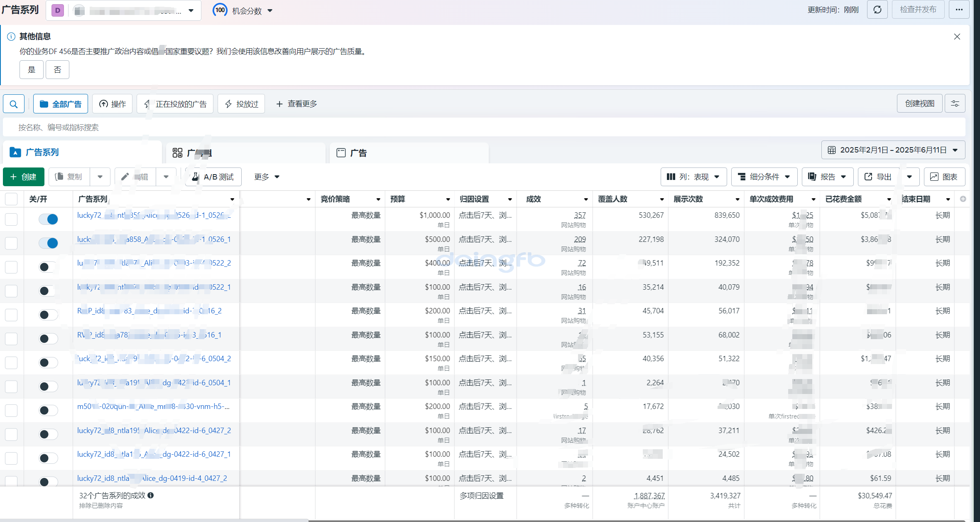Check the box for the $500.00 budget row
980x522 pixels.
point(11,243)
